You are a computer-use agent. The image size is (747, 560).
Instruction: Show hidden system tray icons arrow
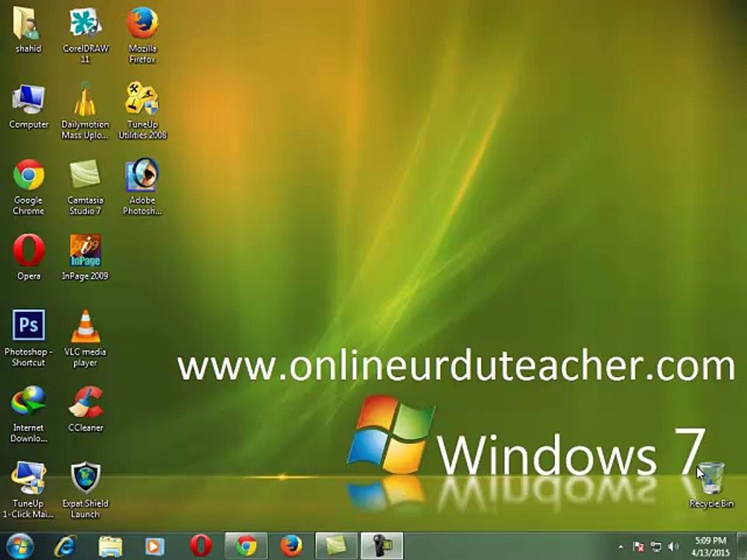620,547
